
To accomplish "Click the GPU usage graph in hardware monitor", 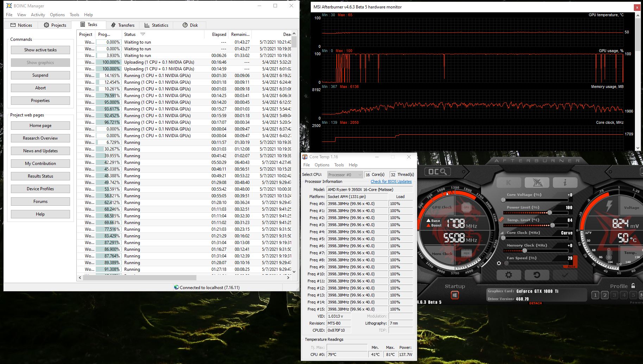I will tap(473, 68).
